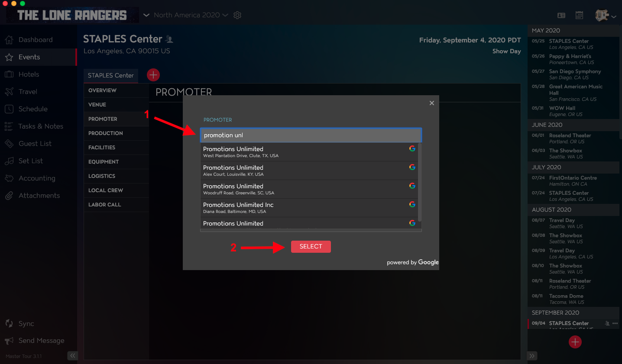Screen dimensions: 622x364
Task: Open the calendar icon in header
Action: (579, 15)
